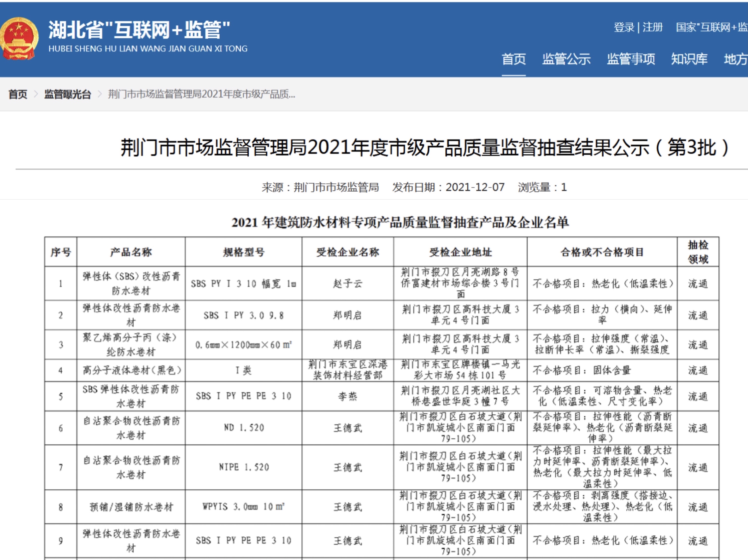The width and height of the screenshot is (748, 560).
Task: Click the 合格或不合格项目 column header
Action: pyautogui.click(x=602, y=252)
